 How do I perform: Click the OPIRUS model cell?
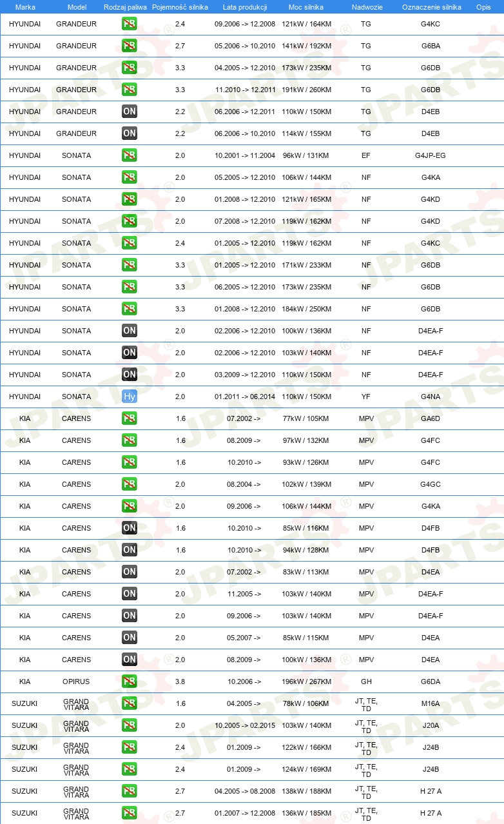click(76, 682)
